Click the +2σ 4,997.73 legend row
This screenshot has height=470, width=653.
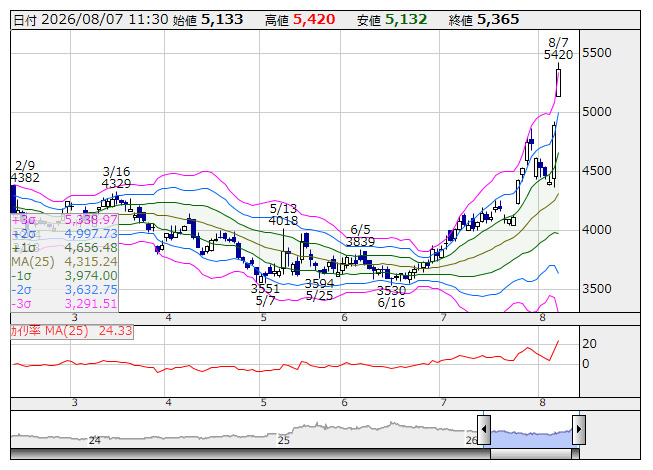(x=65, y=234)
